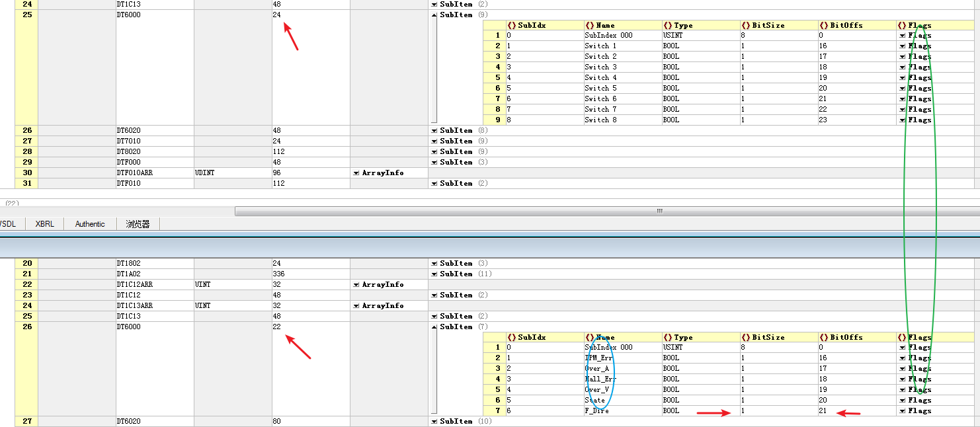Expand Flags for Switch 4 row
The image size is (980, 427).
tap(902, 78)
